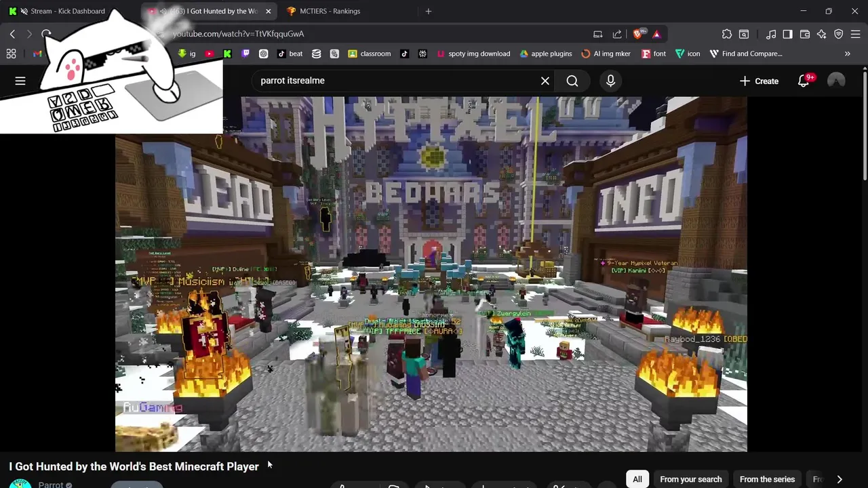Image resolution: width=868 pixels, height=488 pixels.
Task: Open the 'AI img mker' bookmark
Action: pyautogui.click(x=606, y=54)
